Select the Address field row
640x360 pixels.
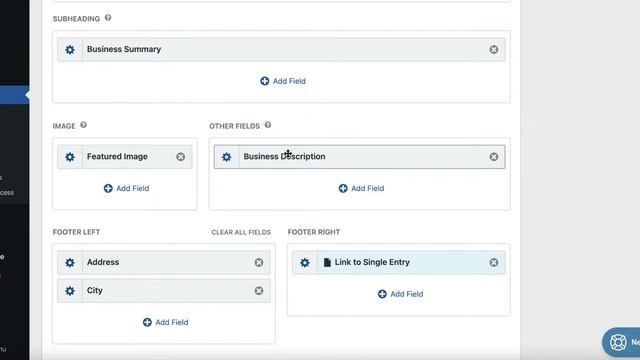coord(164,262)
